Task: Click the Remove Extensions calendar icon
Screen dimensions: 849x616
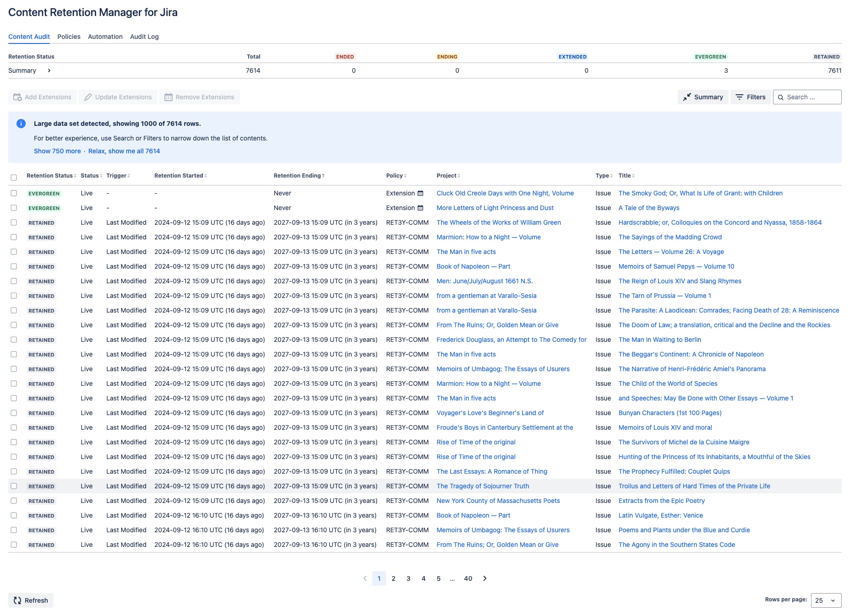Action: (168, 97)
